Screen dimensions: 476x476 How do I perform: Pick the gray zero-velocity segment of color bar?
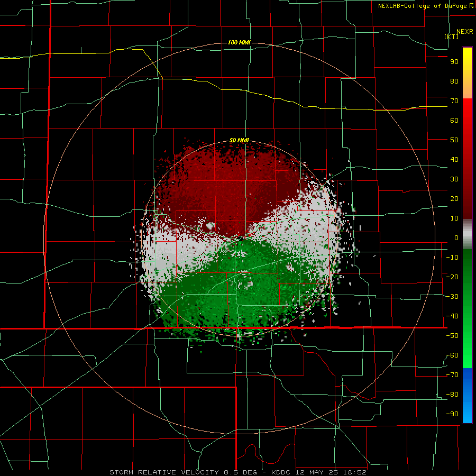467,234
